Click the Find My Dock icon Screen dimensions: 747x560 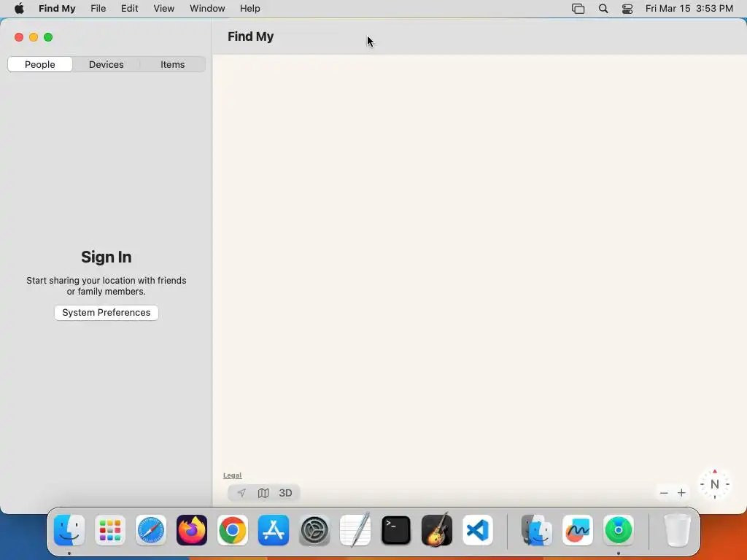click(x=619, y=530)
